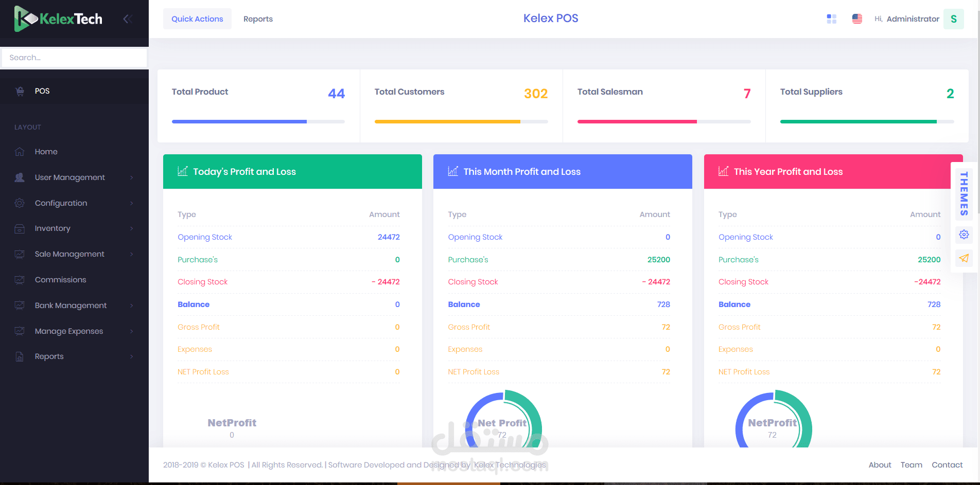Click This Year NetProfit donut chart
The image size is (980, 485).
click(773, 420)
